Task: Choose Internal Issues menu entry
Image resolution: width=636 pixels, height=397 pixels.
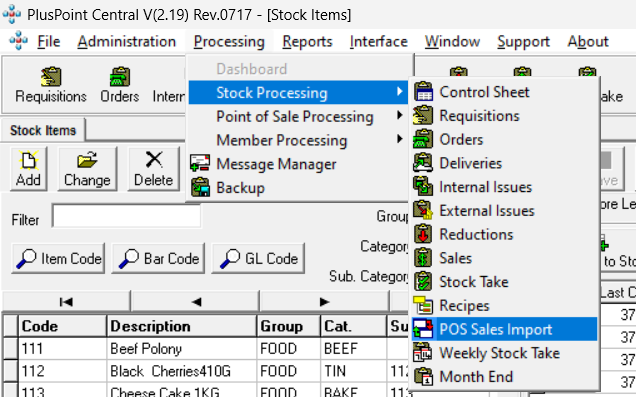Action: (x=504, y=187)
